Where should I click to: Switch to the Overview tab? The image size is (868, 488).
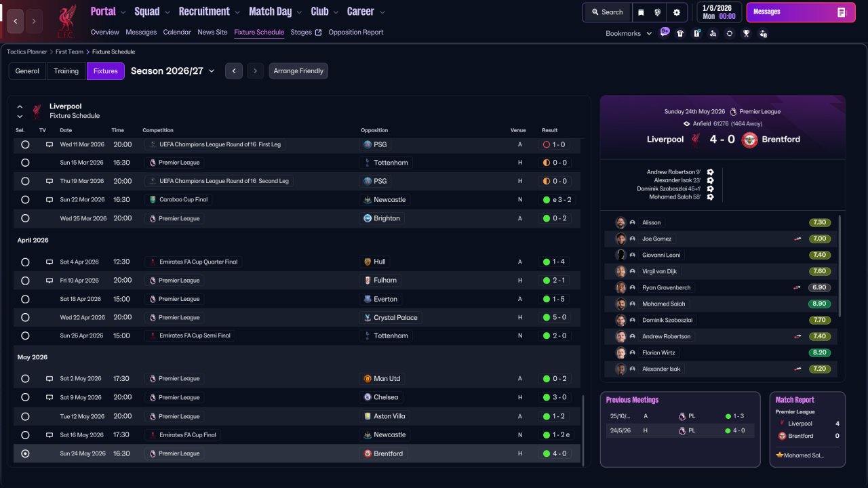coord(104,32)
